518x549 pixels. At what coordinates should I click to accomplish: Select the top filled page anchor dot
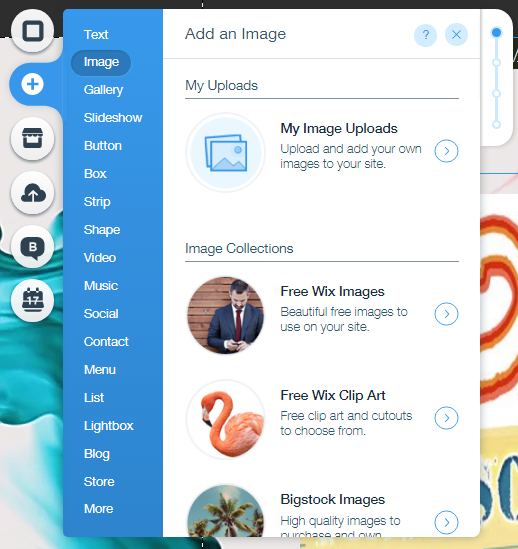496,33
